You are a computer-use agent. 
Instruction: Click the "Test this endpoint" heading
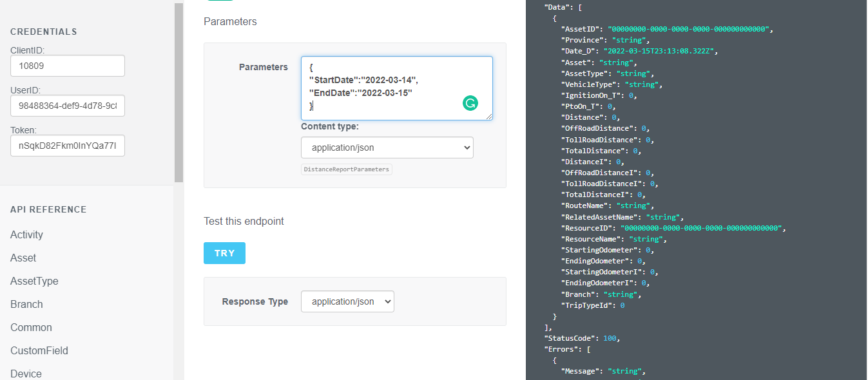pyautogui.click(x=244, y=221)
